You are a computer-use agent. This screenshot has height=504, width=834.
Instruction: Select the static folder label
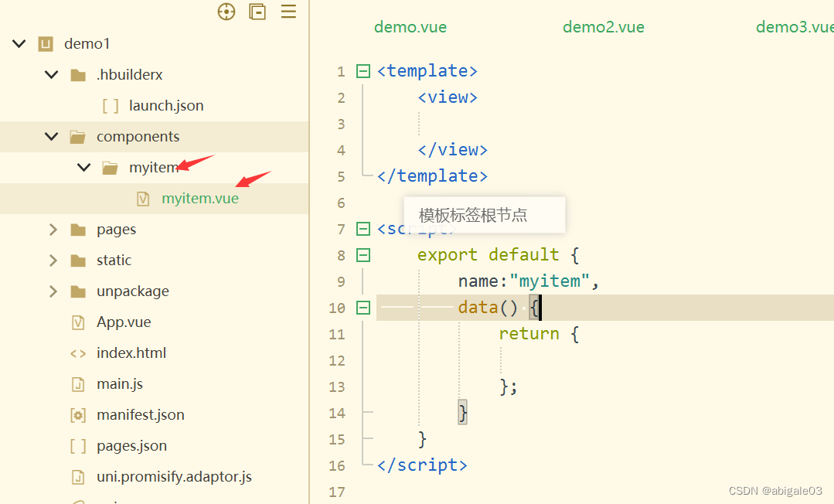114,261
